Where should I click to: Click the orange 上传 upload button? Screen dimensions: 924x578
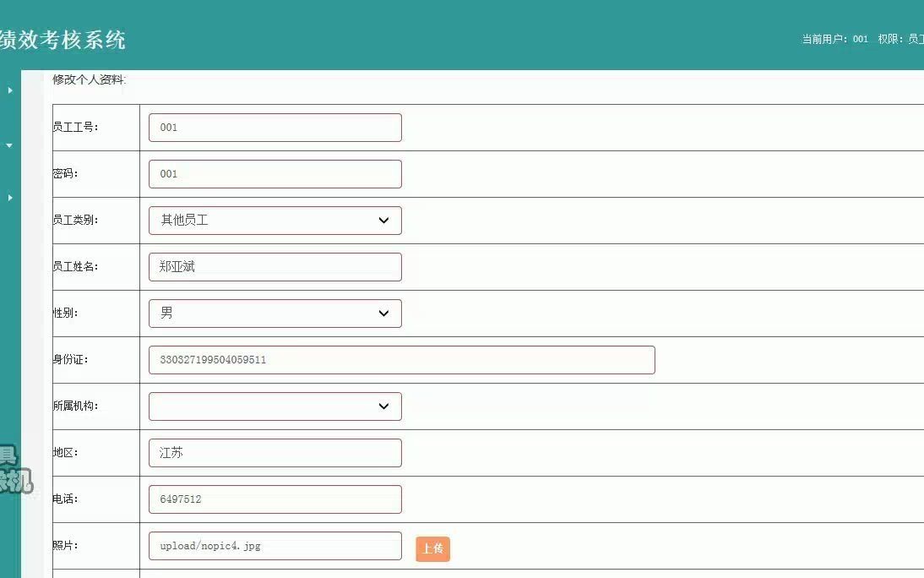click(x=432, y=548)
